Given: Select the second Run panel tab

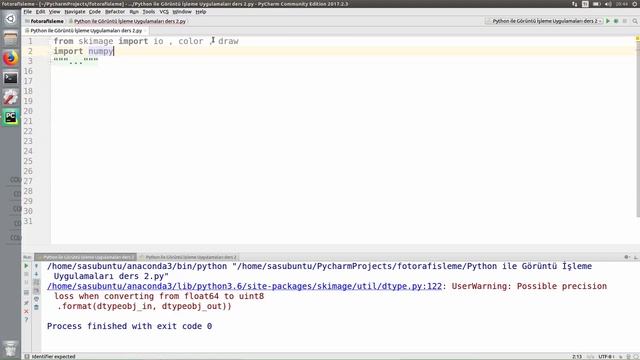Looking at the screenshot, I should coord(188,257).
